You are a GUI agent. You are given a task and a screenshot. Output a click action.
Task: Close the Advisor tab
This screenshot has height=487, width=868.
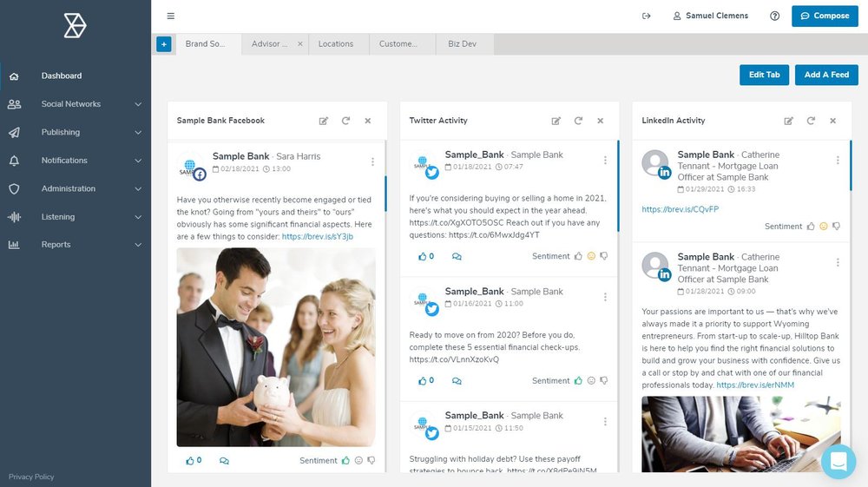(300, 43)
